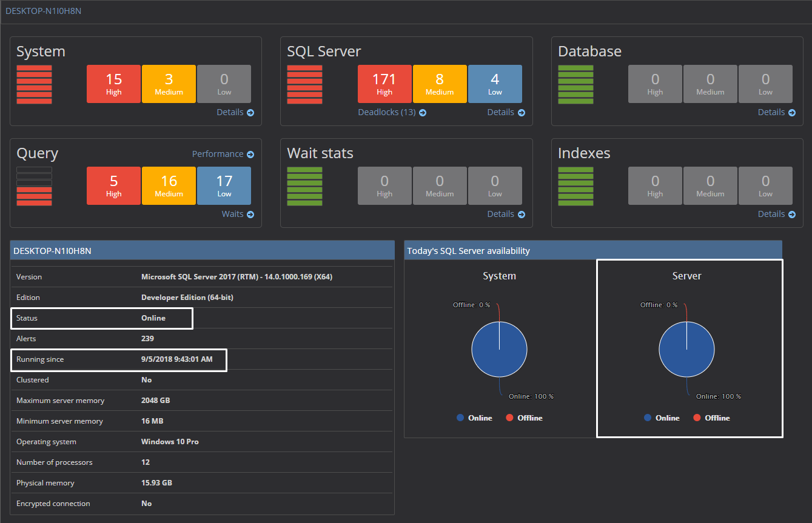
Task: Click the Query severity bar indicator
Action: pyautogui.click(x=34, y=186)
